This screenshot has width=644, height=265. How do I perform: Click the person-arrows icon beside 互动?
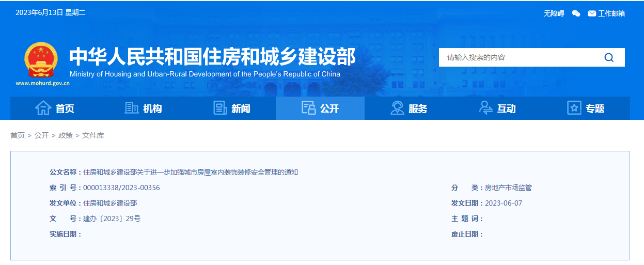coord(486,108)
